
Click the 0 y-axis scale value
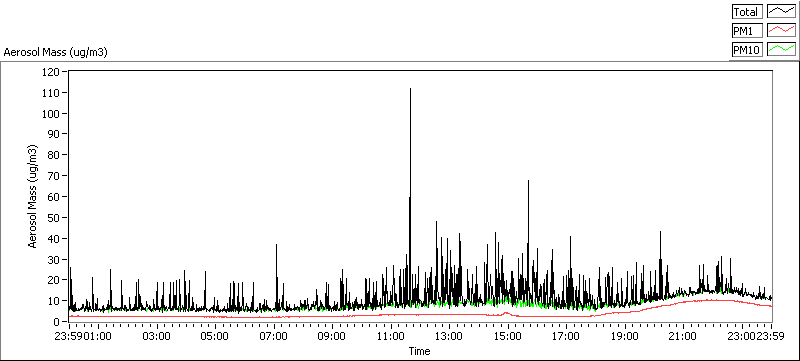click(57, 322)
